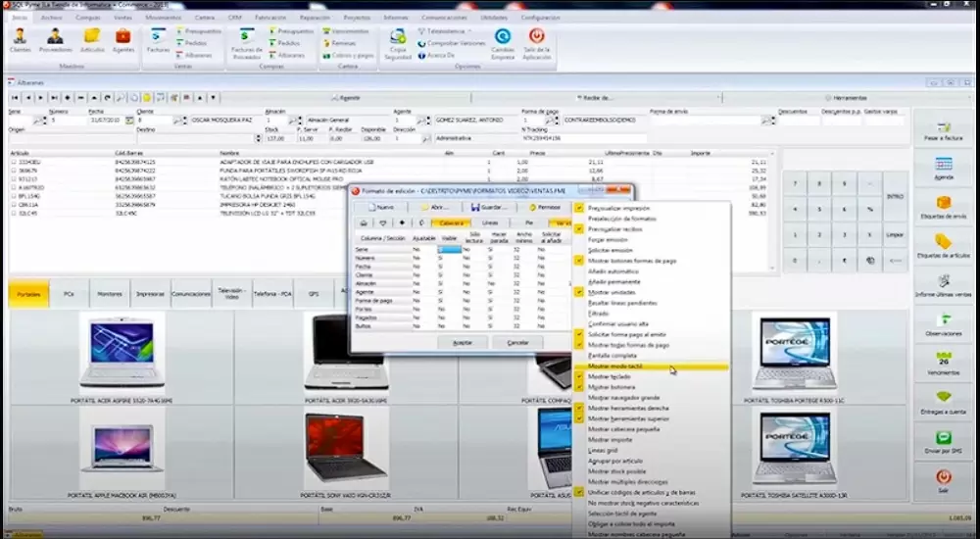980x539 pixels.
Task: Open the Archivo ribbon tab
Action: (x=52, y=18)
